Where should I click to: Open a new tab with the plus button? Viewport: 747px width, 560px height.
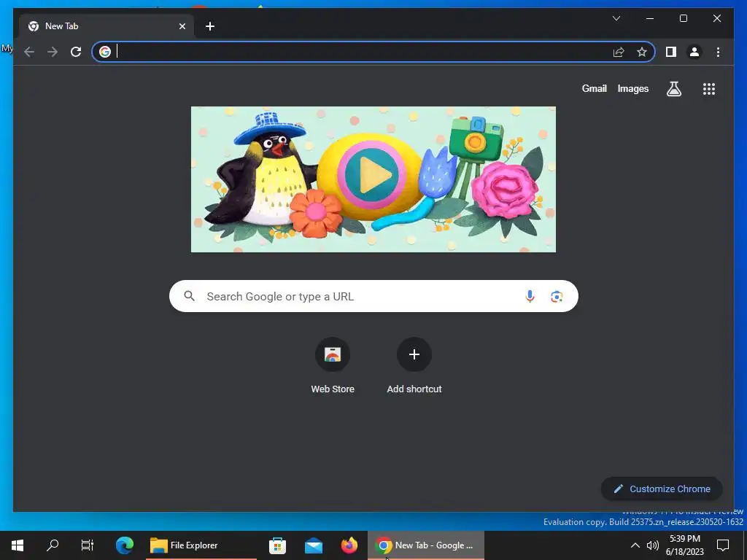pos(210,26)
